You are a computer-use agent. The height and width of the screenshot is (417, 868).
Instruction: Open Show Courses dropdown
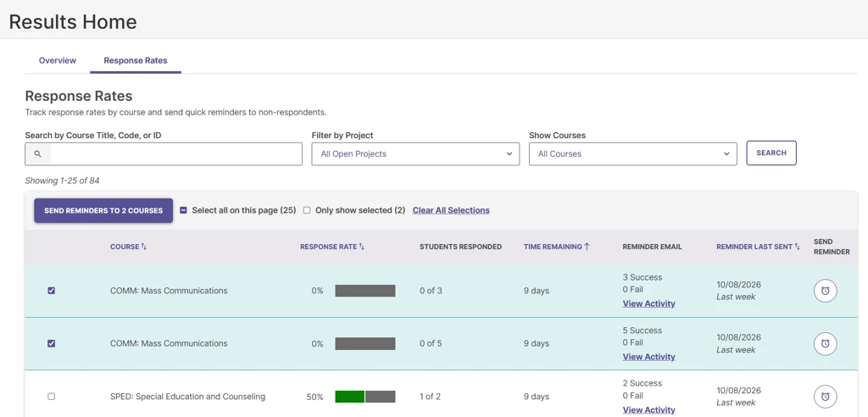632,154
